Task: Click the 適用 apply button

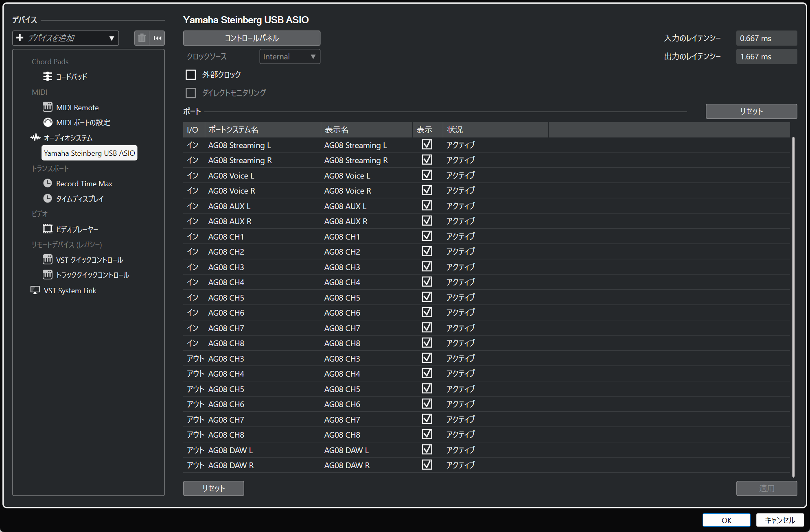Action: click(766, 488)
